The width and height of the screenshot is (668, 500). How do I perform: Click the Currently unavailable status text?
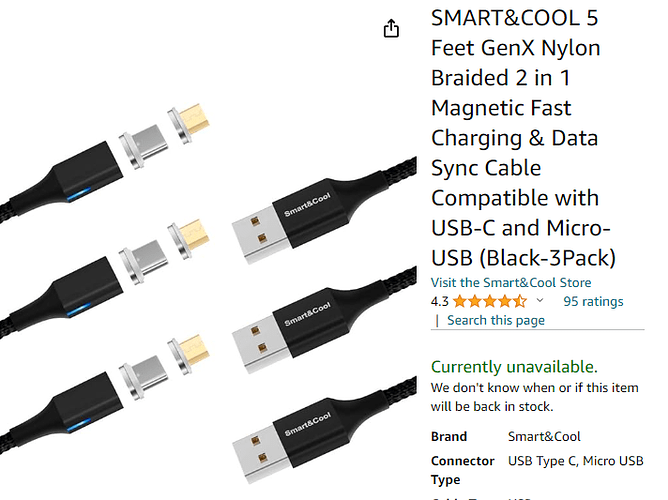click(x=514, y=366)
